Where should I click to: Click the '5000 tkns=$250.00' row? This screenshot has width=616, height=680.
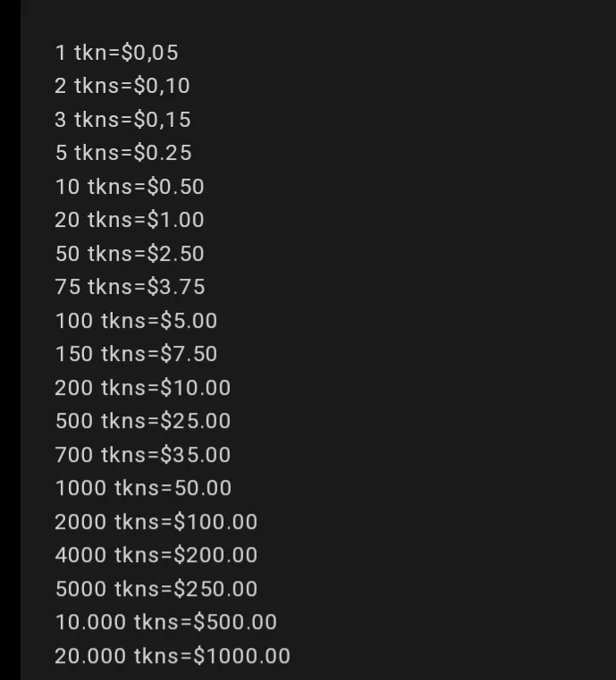tap(156, 589)
